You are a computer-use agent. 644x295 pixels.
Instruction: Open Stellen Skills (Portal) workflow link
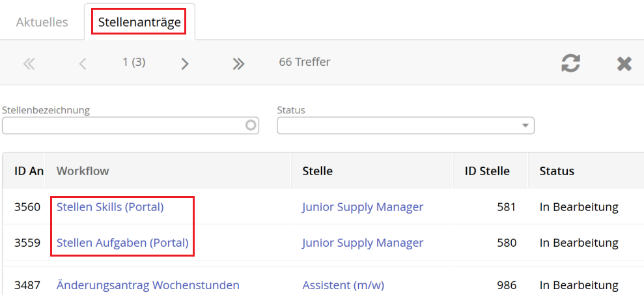point(110,207)
